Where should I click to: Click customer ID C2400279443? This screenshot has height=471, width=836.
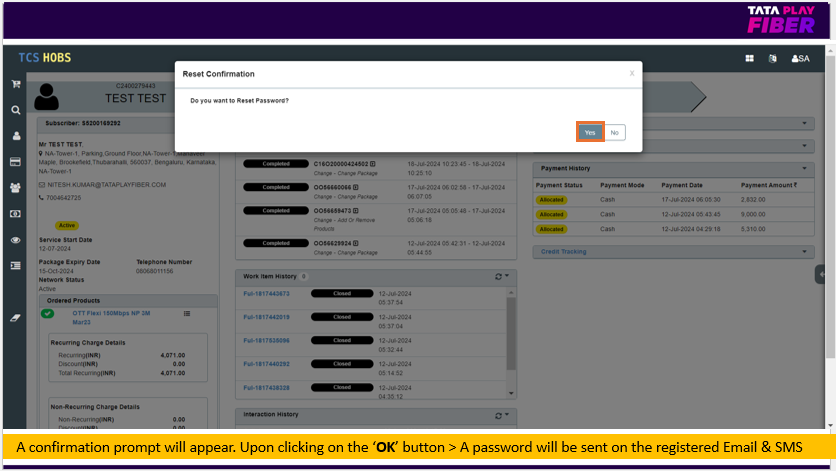135,86
